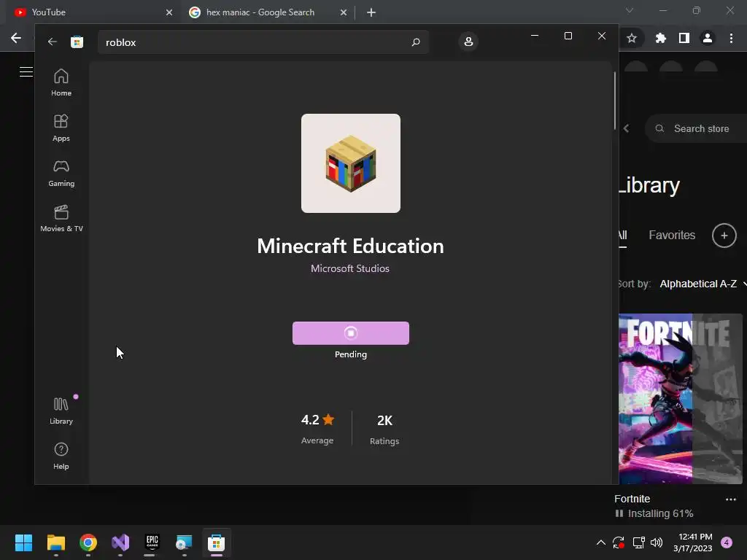
Task: Open Home in Microsoft Store sidebar
Action: [61, 82]
